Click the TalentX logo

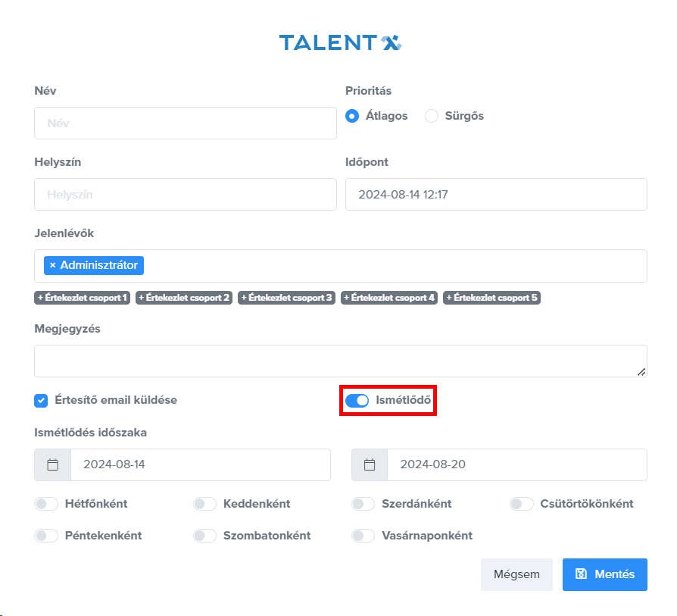pyautogui.click(x=339, y=42)
